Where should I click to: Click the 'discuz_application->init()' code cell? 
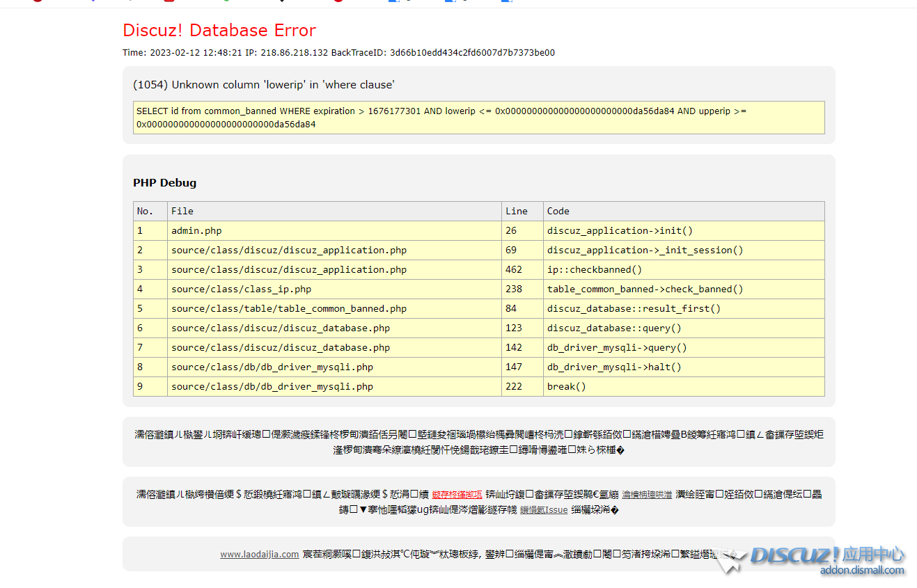[x=684, y=230]
